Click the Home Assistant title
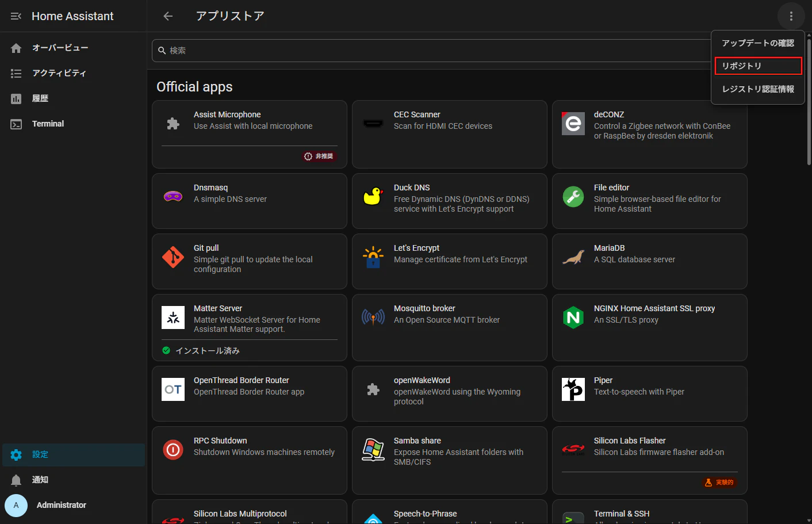This screenshot has width=812, height=524. (72, 16)
